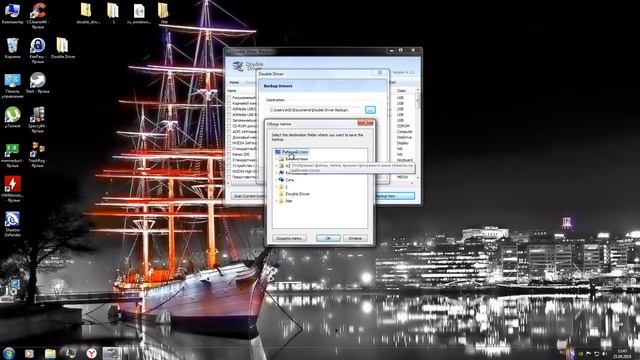Toggle the Канал IDE row checkbox
This screenshot has height=360, width=640.
(229, 154)
